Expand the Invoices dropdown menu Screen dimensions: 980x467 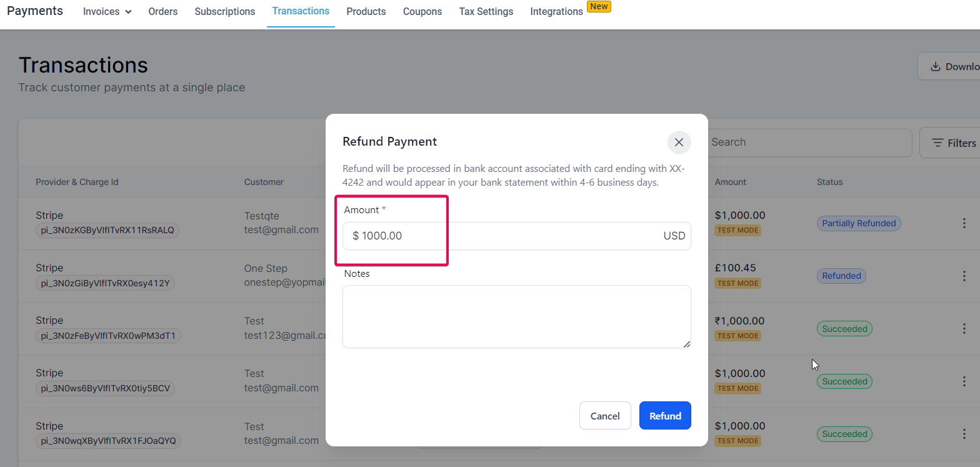(107, 11)
